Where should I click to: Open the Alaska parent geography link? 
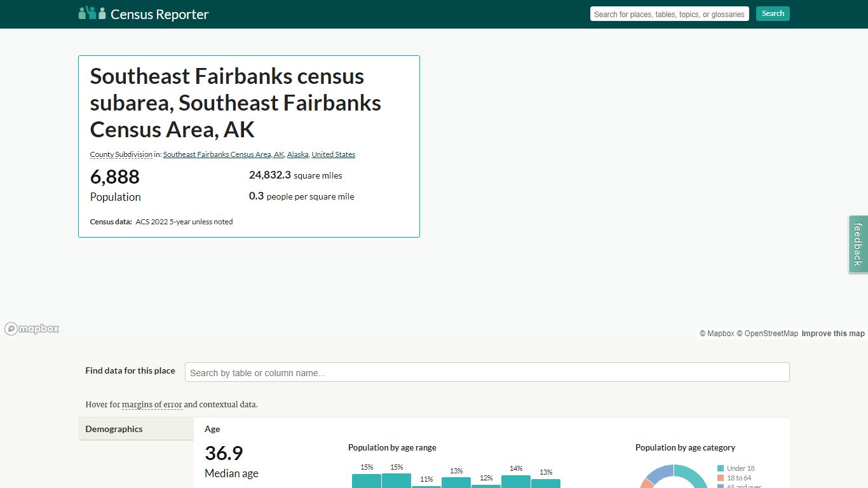297,154
